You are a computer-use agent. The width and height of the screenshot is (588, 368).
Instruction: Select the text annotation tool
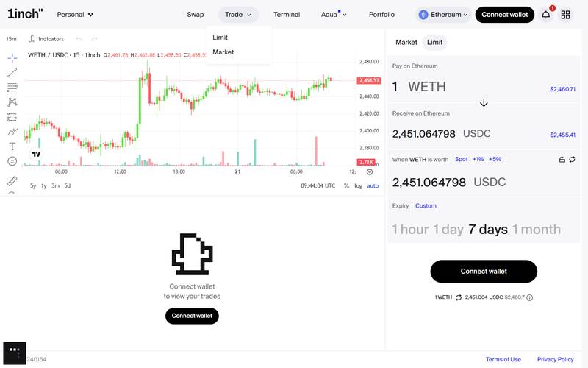pyautogui.click(x=12, y=146)
